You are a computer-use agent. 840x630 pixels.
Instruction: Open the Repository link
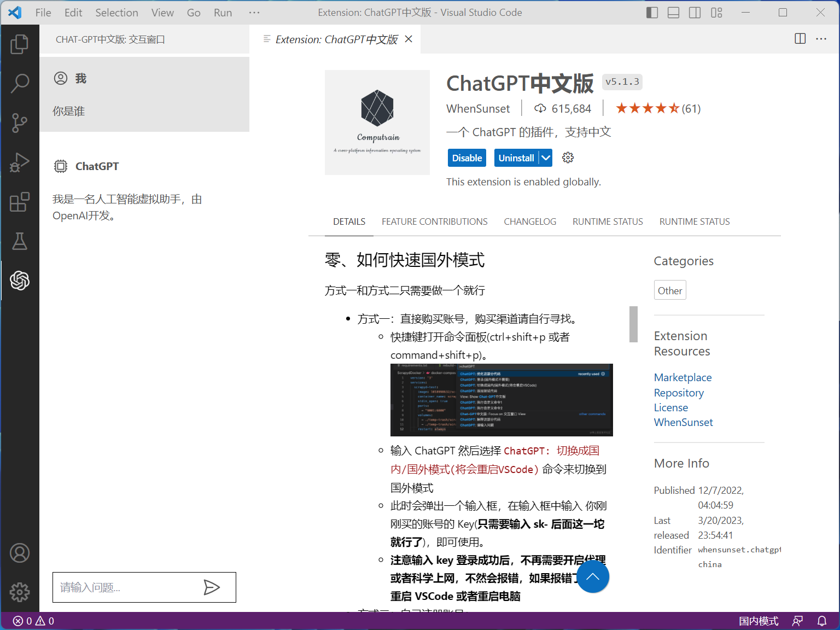tap(679, 393)
